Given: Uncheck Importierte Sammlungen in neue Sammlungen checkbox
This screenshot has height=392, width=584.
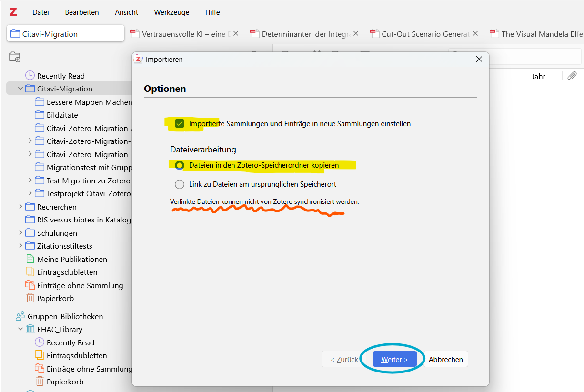Looking at the screenshot, I should point(179,123).
